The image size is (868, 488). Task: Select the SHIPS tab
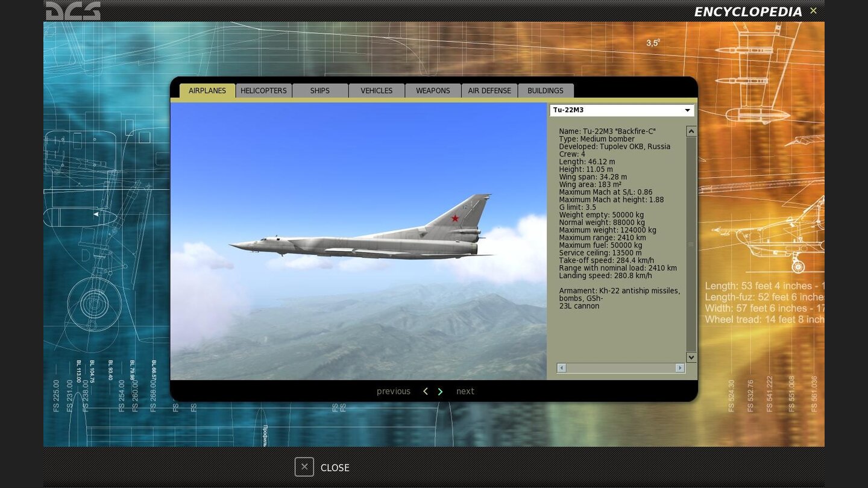tap(320, 90)
